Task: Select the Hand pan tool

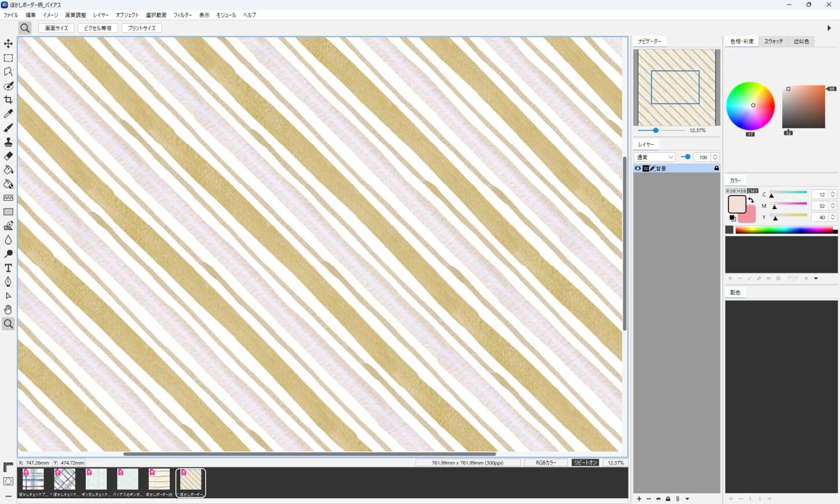Action: click(x=8, y=310)
